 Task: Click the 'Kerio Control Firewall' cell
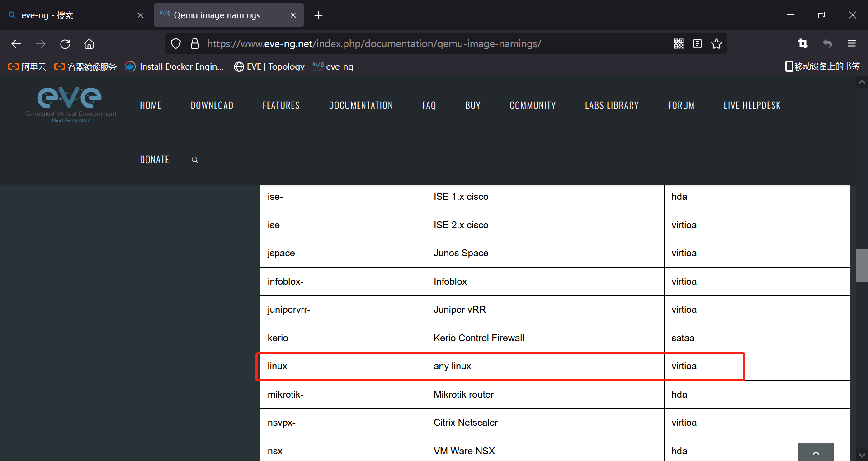tap(545, 338)
